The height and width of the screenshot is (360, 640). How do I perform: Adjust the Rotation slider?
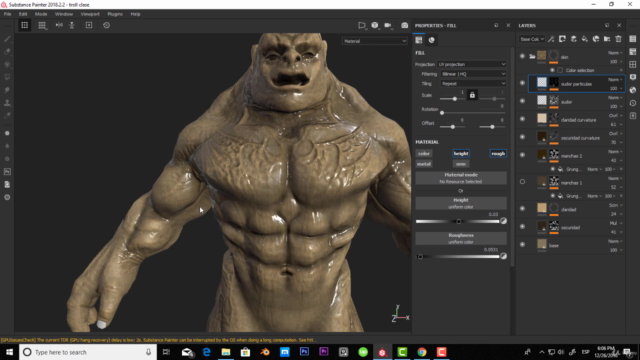473,112
